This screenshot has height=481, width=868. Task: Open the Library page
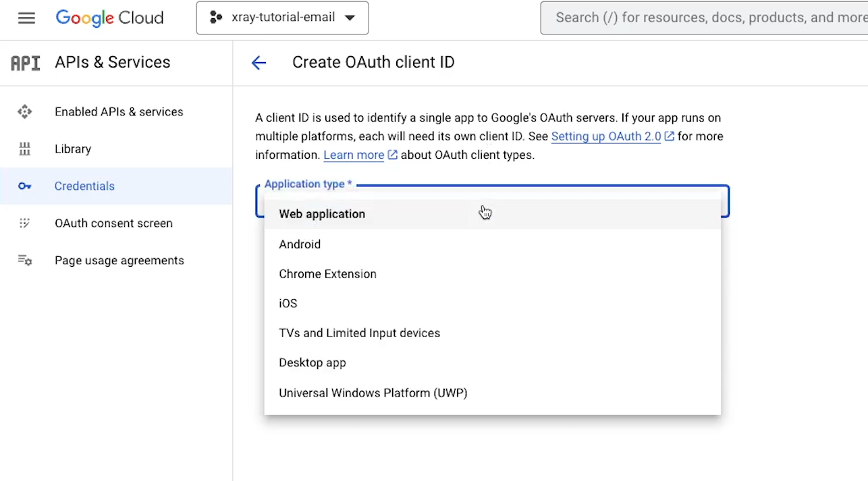click(x=116, y=149)
